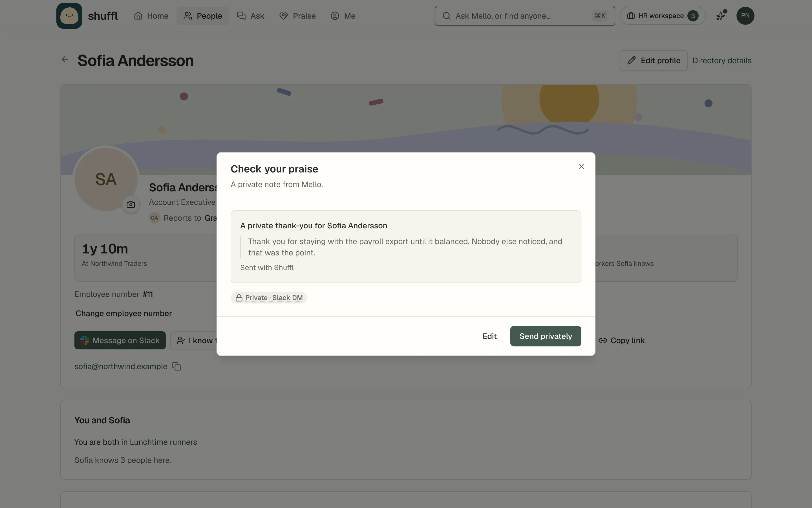Click the Message on Slack button

pos(120,340)
